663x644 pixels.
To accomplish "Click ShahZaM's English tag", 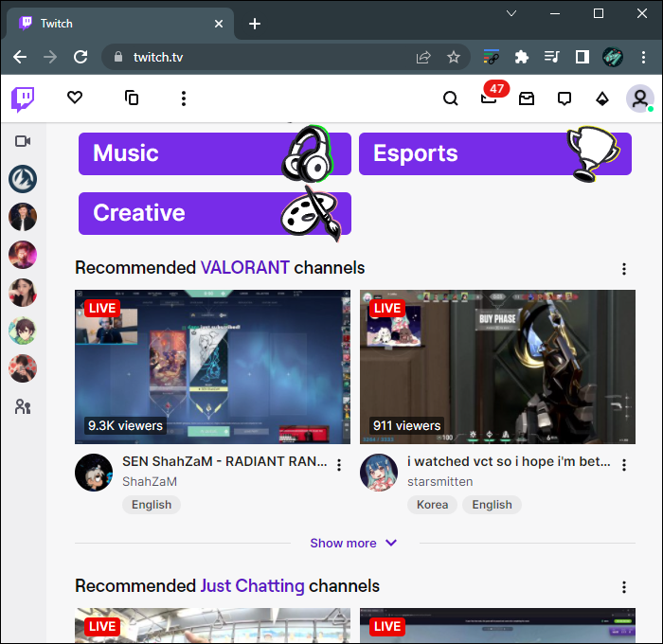I will pos(152,505).
